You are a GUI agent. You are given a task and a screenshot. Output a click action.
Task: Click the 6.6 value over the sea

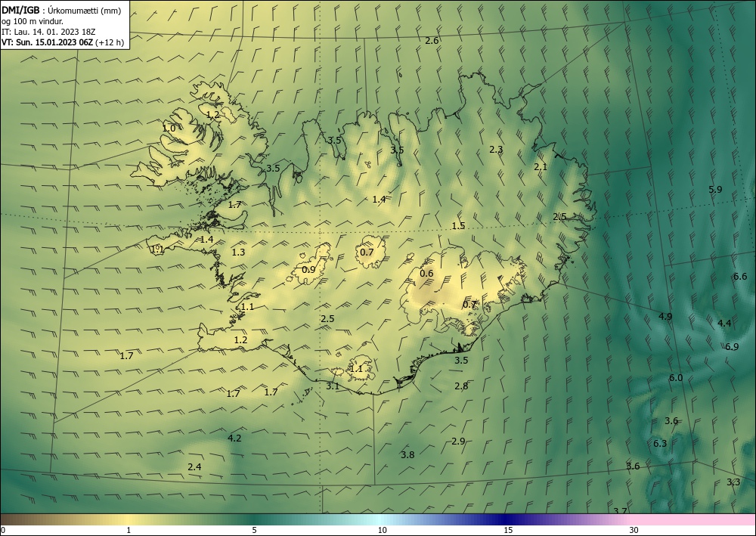(x=740, y=276)
